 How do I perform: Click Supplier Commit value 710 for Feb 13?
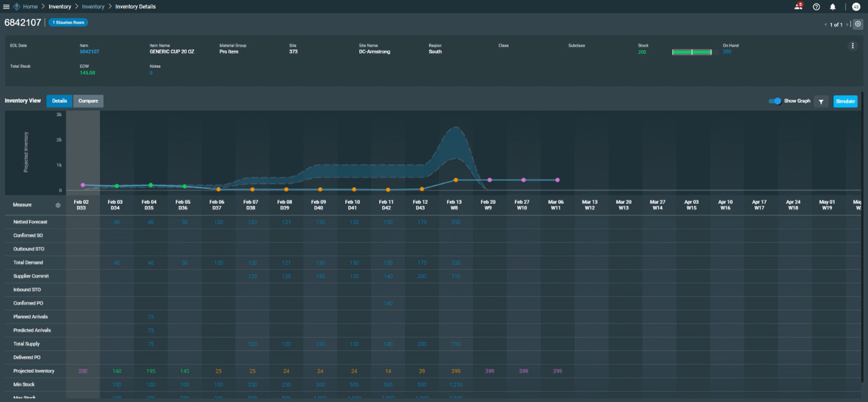(456, 276)
